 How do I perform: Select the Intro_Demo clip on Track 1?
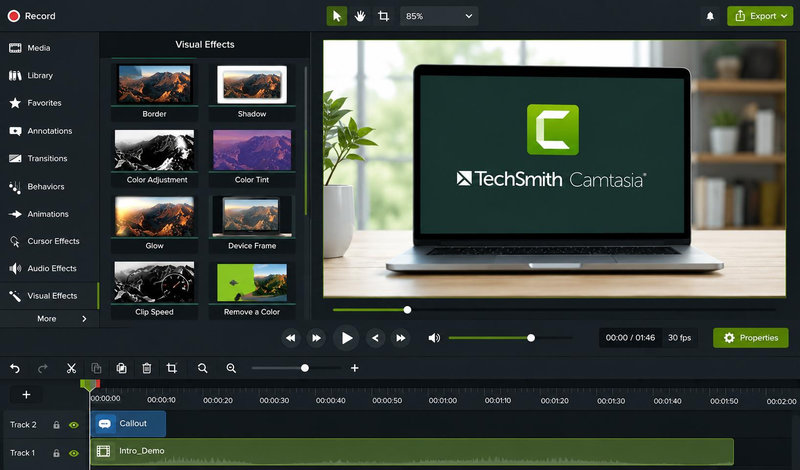412,451
